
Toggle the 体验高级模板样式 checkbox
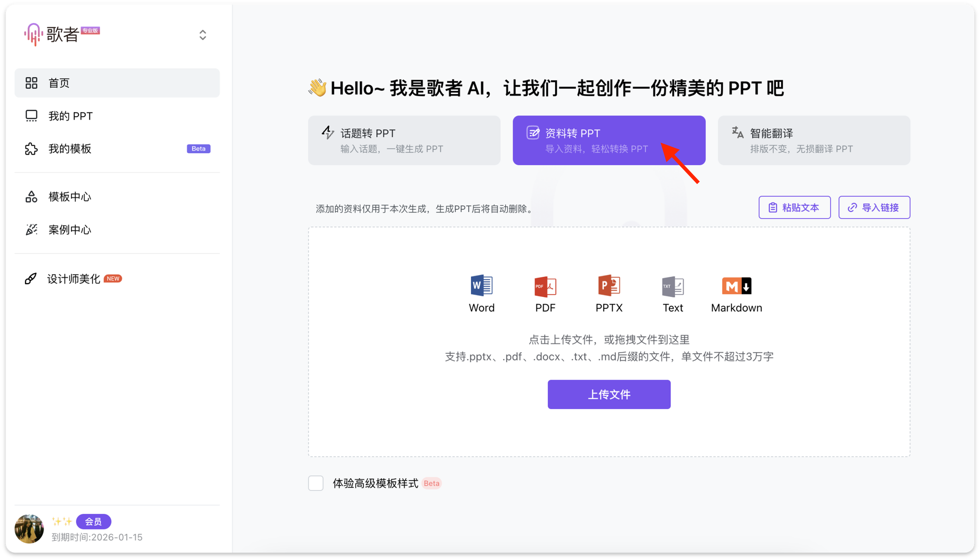[x=316, y=483]
